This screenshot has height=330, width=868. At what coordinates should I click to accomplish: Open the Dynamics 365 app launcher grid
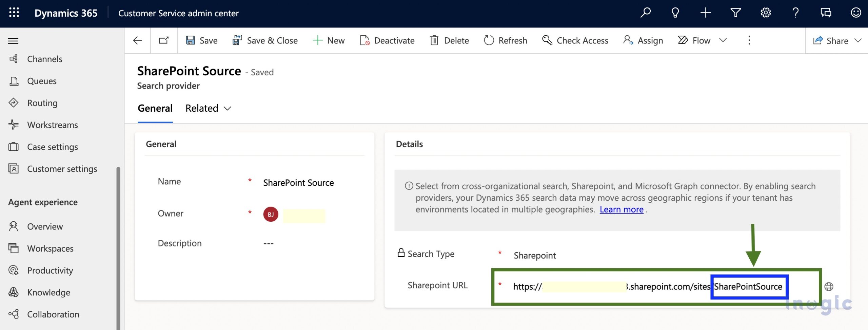point(14,13)
